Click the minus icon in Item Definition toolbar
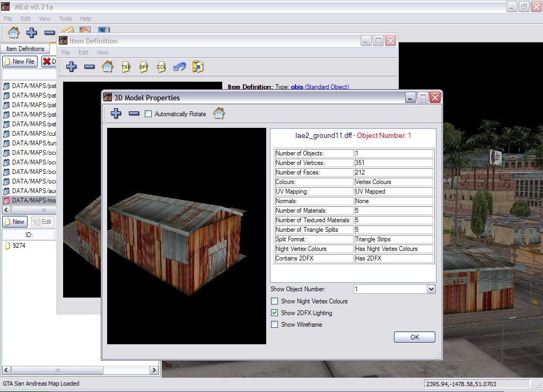Viewport: 543px width, 392px height. pos(89,66)
